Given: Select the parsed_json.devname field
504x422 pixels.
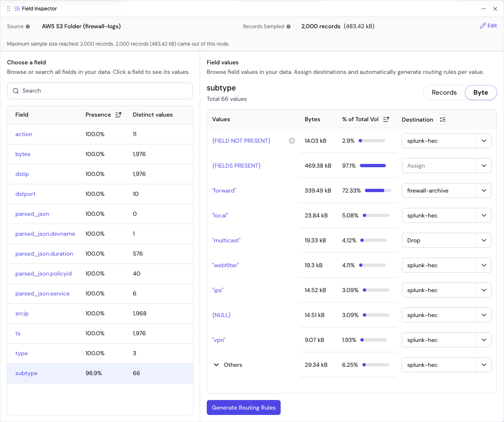Looking at the screenshot, I should click(x=45, y=234).
